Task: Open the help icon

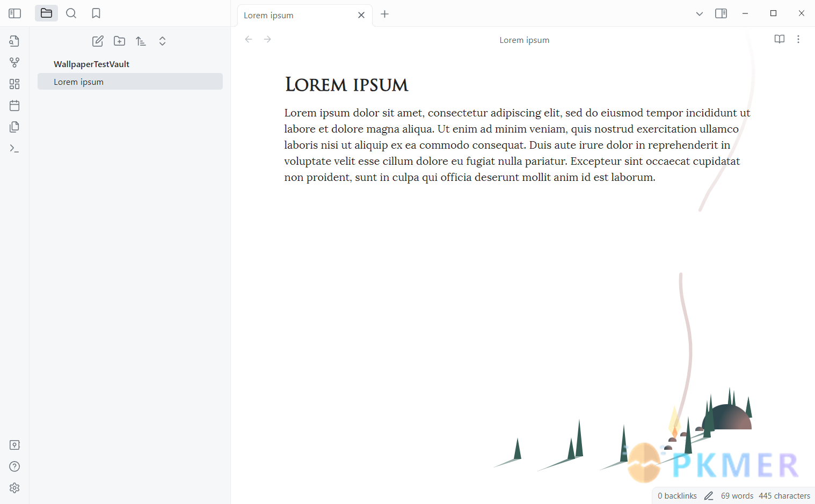Action: click(x=14, y=466)
